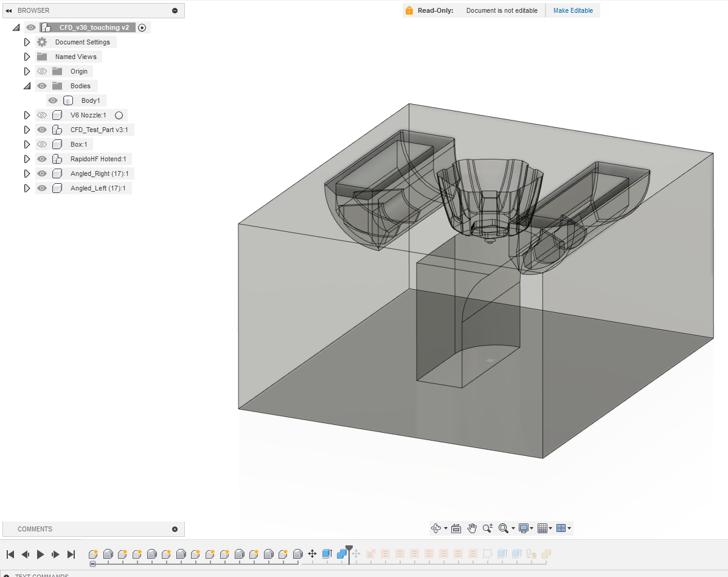Click the Document Settings gear icon
The height and width of the screenshot is (577, 728).
[42, 42]
